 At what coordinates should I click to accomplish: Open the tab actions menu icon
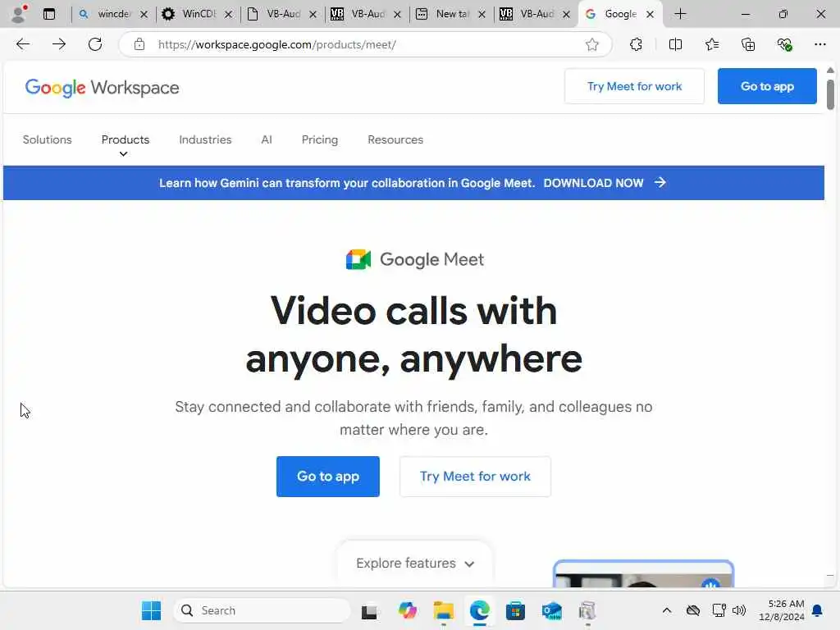[x=49, y=14]
